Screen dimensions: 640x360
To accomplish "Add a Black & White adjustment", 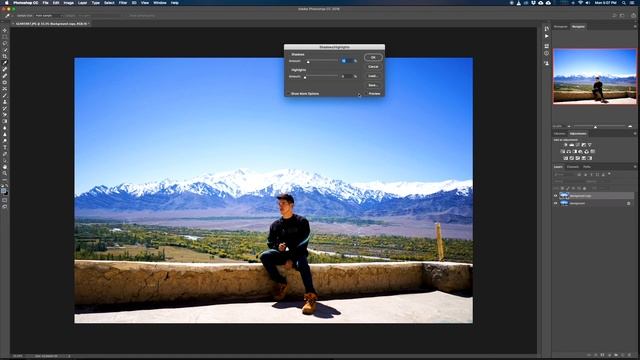I will coord(575,151).
